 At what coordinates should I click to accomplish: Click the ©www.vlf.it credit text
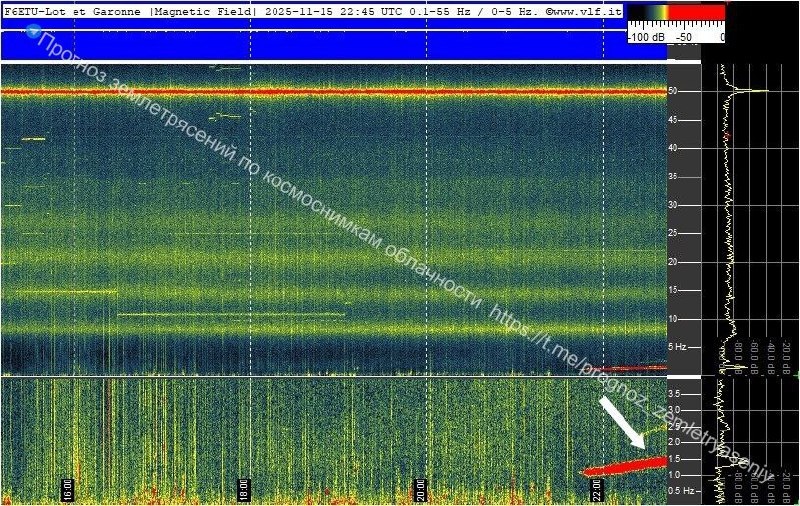584,11
